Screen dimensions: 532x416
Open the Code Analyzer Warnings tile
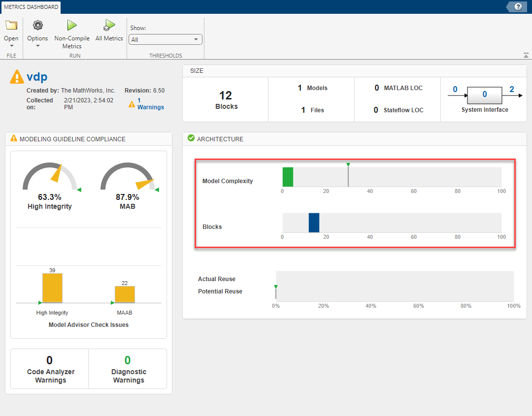(x=50, y=369)
